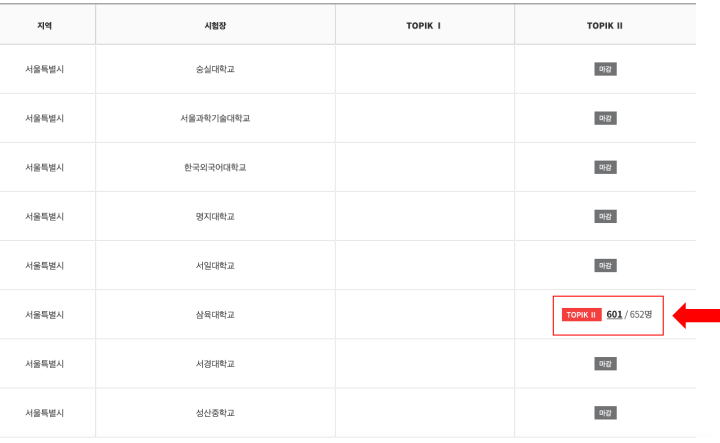Image resolution: width=720 pixels, height=443 pixels.
Task: Select the 숭실대학교 test site name
Action: 215,69
